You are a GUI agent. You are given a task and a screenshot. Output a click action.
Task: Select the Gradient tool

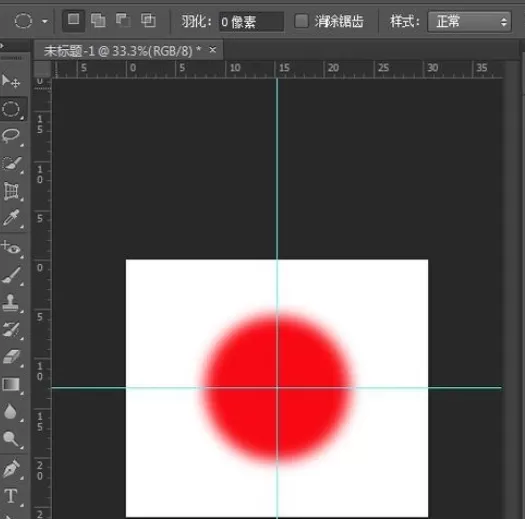(11, 384)
